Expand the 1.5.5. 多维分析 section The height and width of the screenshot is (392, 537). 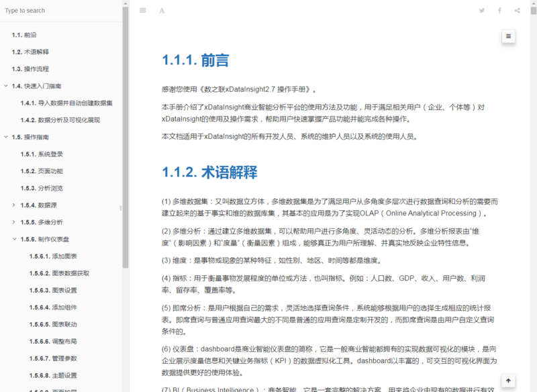coord(13,222)
